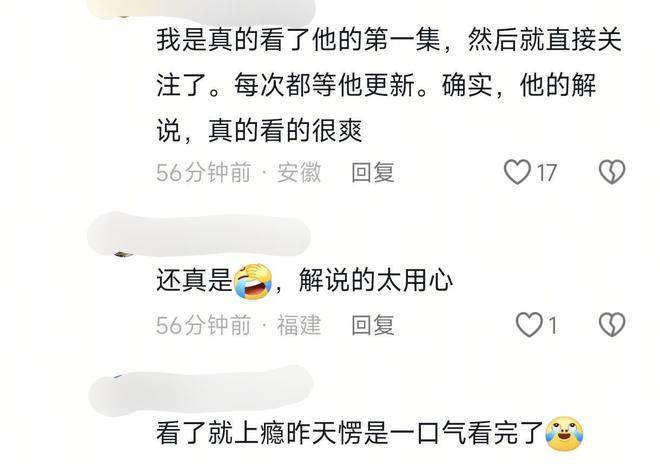Dislike the 福建 comment via its broken heart icon
The width and height of the screenshot is (660, 464).
click(x=612, y=325)
